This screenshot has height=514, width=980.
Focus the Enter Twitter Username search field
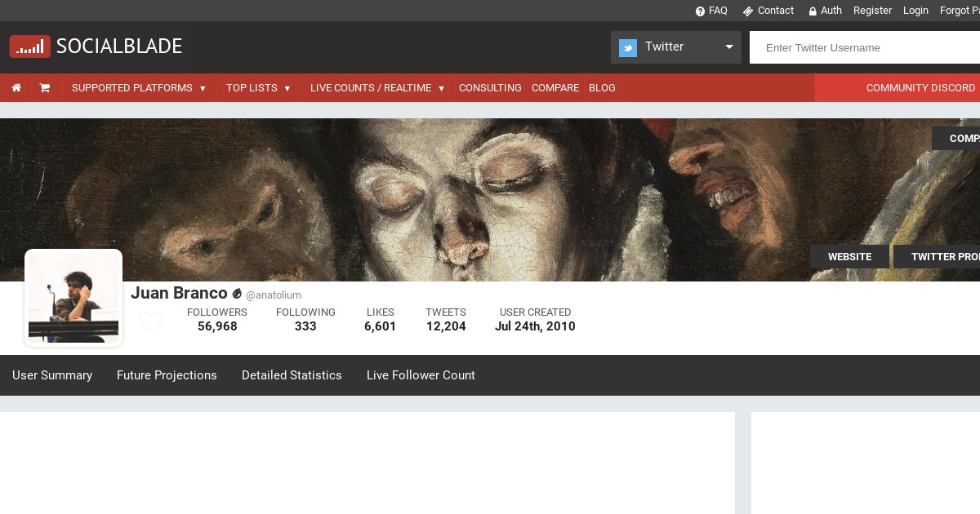[865, 47]
